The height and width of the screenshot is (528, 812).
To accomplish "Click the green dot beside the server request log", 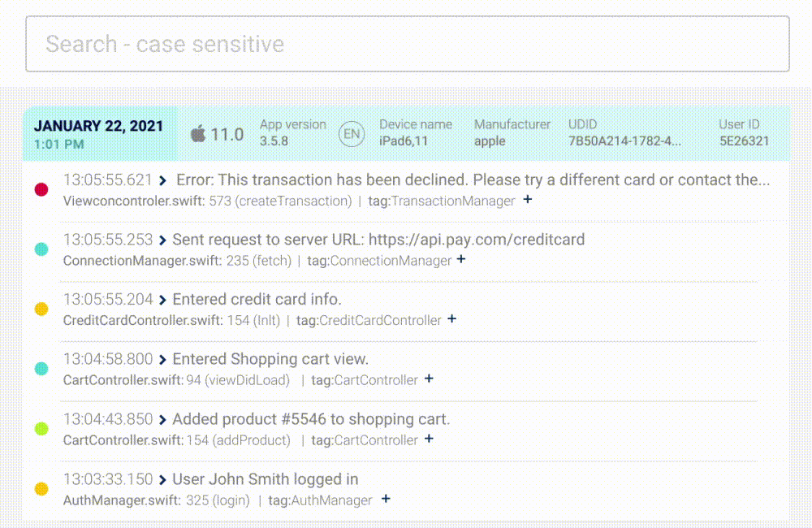I will click(x=41, y=249).
